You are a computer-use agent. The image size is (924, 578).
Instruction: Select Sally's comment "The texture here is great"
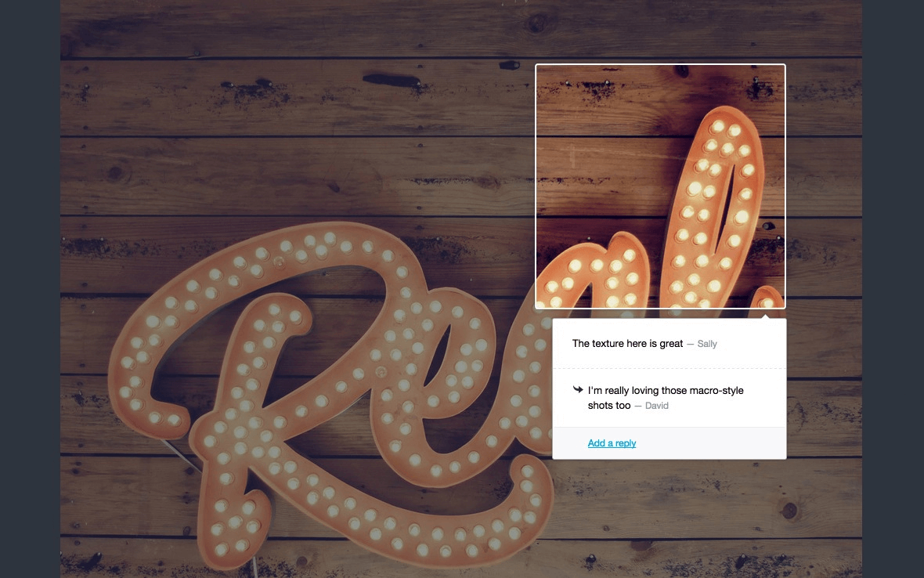click(x=627, y=344)
